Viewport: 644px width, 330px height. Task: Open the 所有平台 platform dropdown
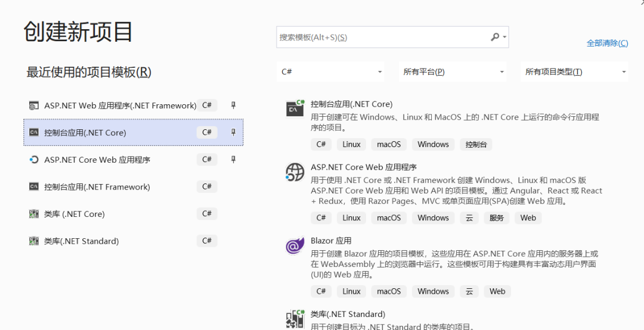pos(453,72)
